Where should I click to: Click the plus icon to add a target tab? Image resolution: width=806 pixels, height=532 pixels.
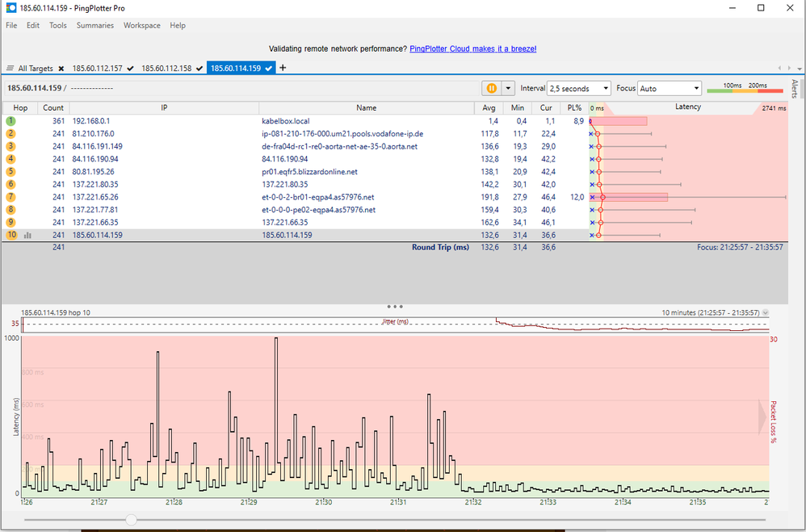[283, 68]
